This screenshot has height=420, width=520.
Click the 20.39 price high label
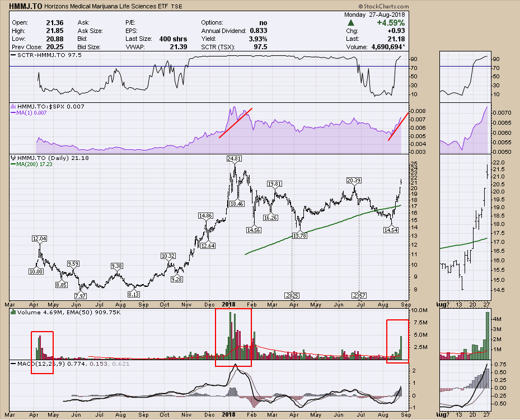point(354,180)
